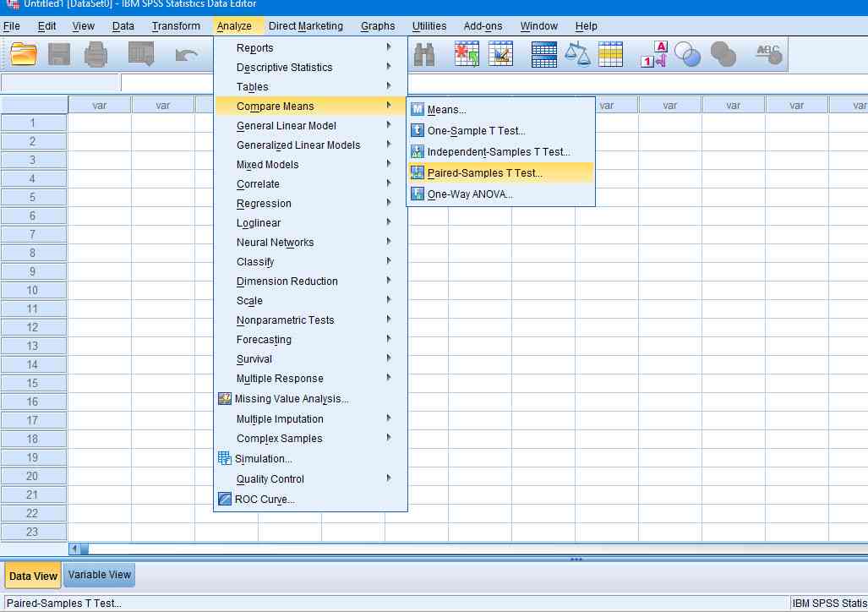Open the Edit menu
This screenshot has width=868, height=612.
[46, 26]
